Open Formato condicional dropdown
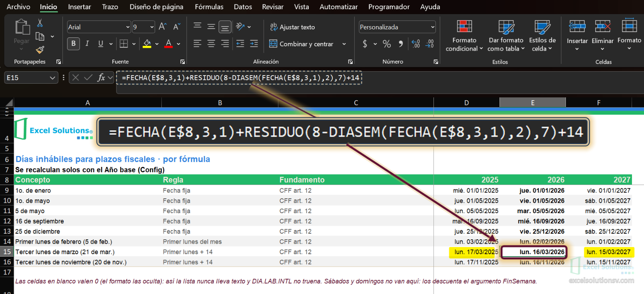 [464, 35]
